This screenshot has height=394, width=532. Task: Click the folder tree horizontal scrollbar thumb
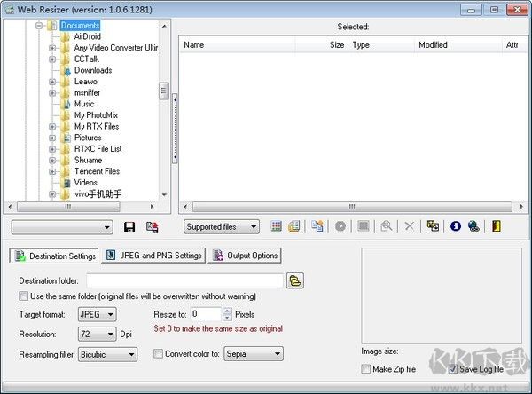pyautogui.click(x=68, y=207)
